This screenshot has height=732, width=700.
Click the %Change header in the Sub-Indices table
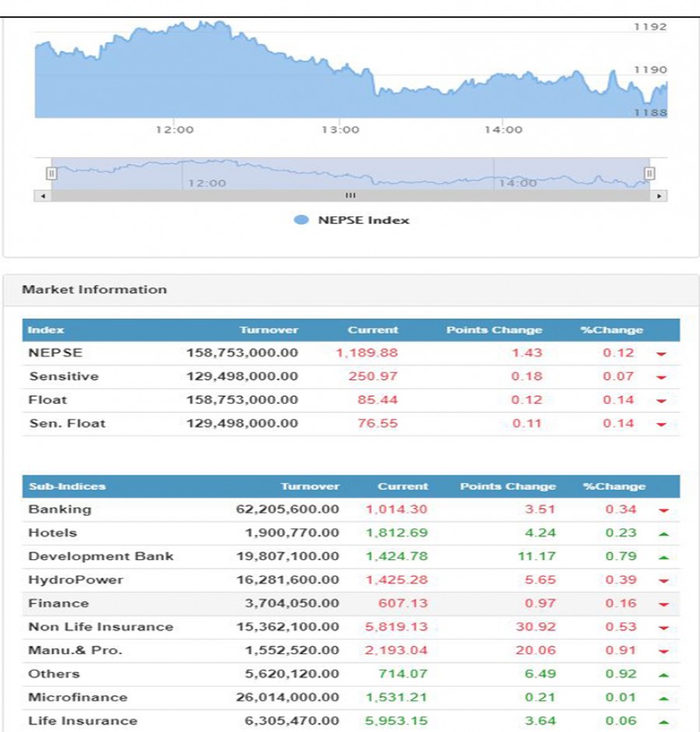[x=614, y=486]
